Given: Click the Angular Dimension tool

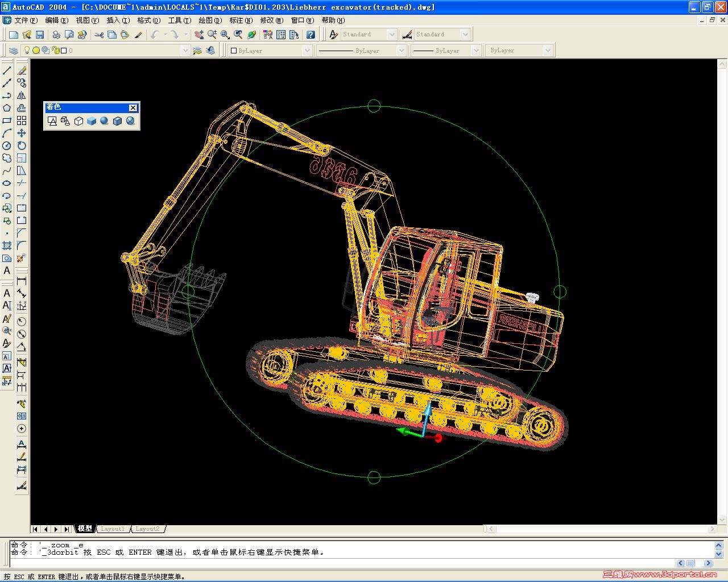Looking at the screenshot, I should pyautogui.click(x=22, y=346).
